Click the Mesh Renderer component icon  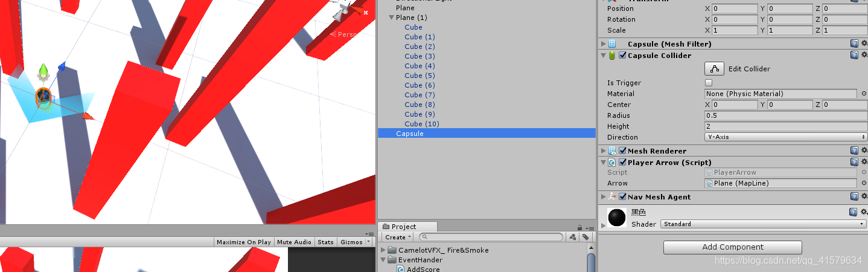(612, 151)
